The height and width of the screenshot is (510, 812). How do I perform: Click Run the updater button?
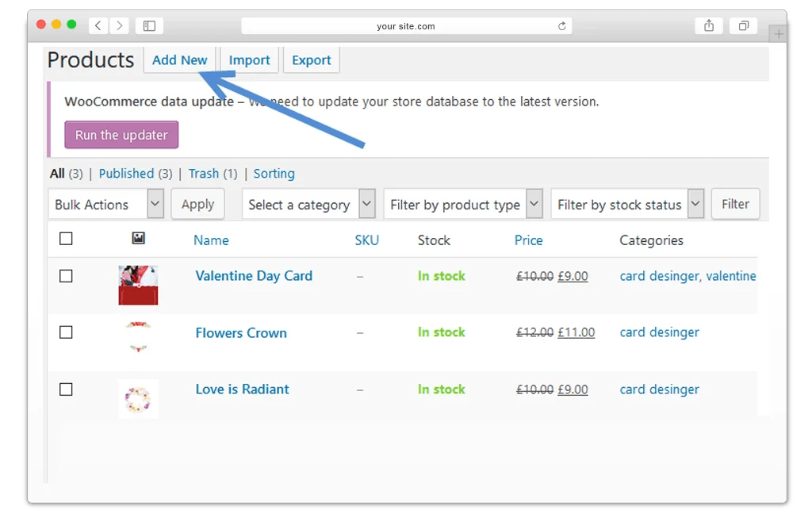point(121,135)
